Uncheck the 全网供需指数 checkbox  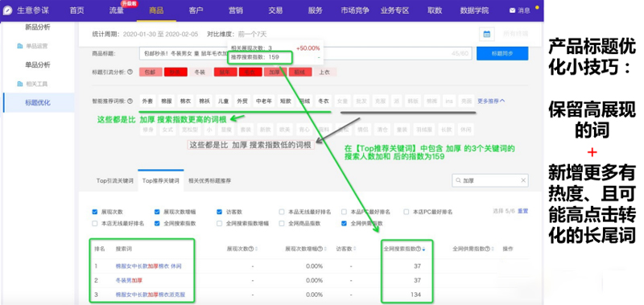344,224
